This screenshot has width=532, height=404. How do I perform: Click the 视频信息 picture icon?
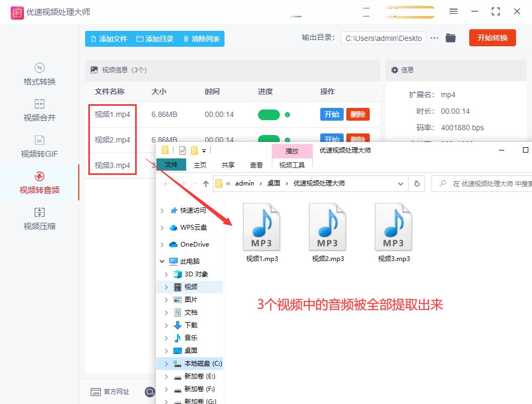[x=94, y=70]
